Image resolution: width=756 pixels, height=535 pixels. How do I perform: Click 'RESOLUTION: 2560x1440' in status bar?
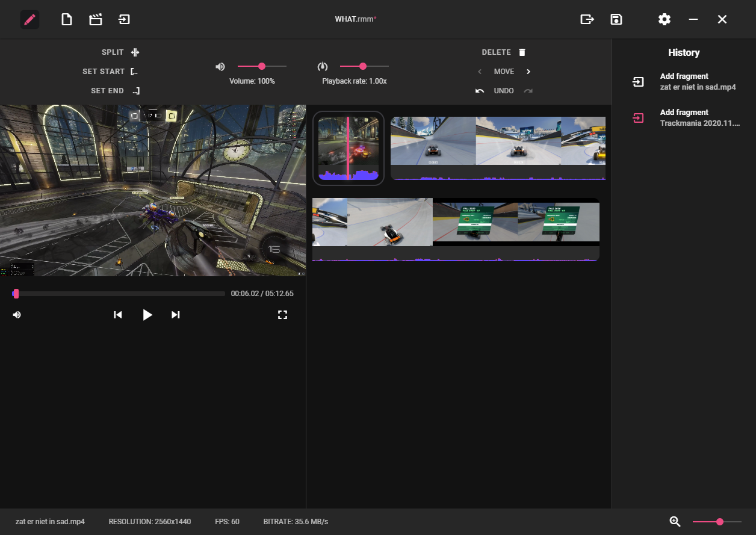(x=150, y=522)
